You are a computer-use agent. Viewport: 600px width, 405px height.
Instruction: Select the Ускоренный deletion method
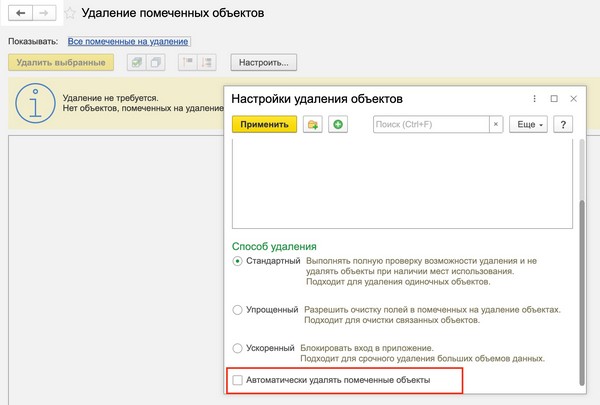237,348
